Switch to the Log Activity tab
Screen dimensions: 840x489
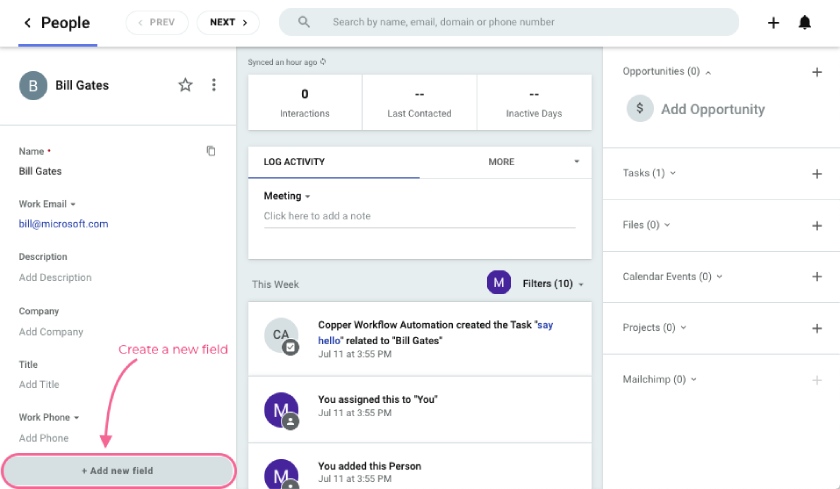click(x=295, y=162)
